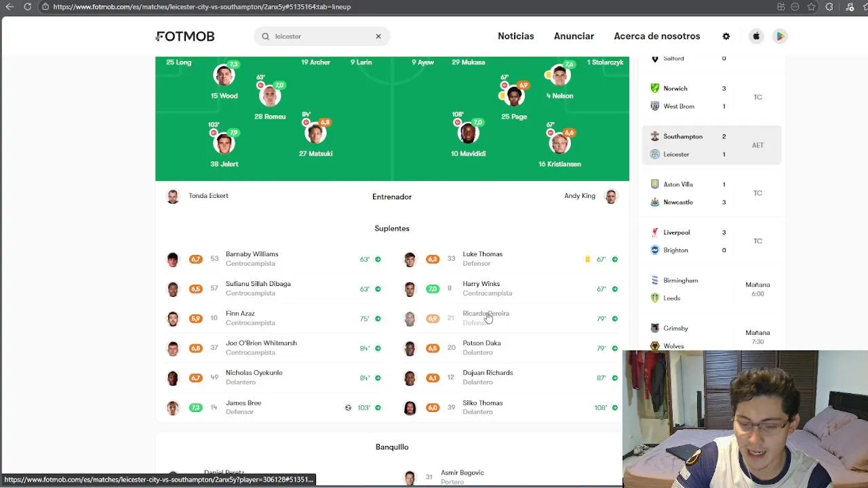Click the Liverpool crest in sidebar
The image size is (868, 488).
click(654, 232)
